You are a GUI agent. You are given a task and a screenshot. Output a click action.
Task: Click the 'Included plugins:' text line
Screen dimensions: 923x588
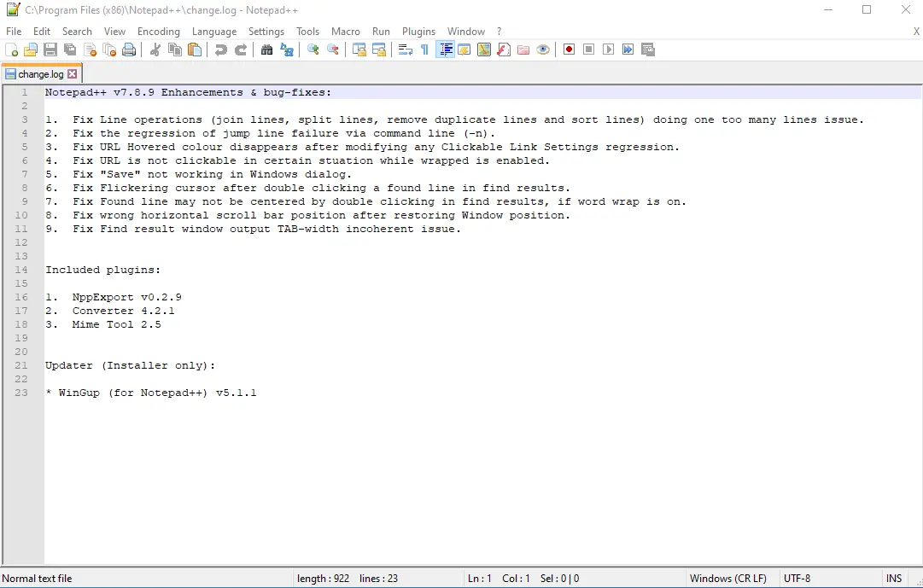pos(103,270)
